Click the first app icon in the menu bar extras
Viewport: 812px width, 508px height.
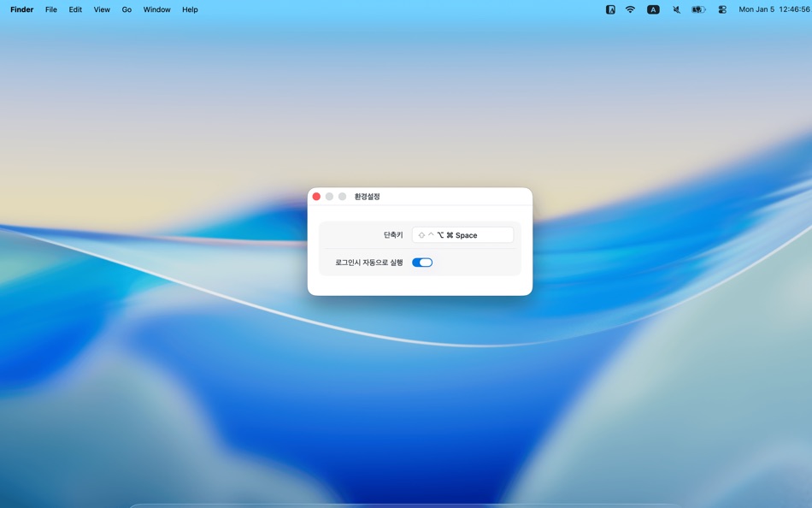[x=610, y=9]
